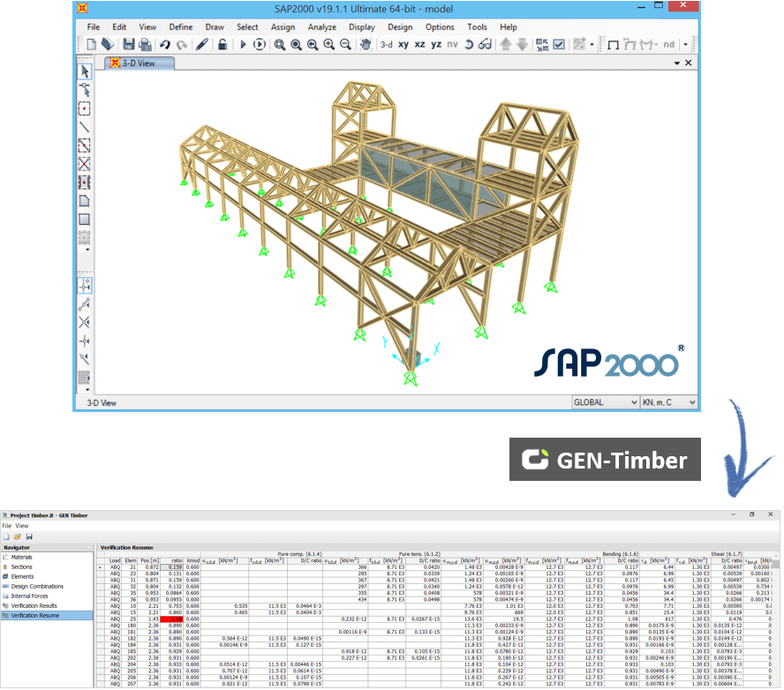Select the 3-D View tab
Viewport: 784px width, 690px height.
(139, 64)
